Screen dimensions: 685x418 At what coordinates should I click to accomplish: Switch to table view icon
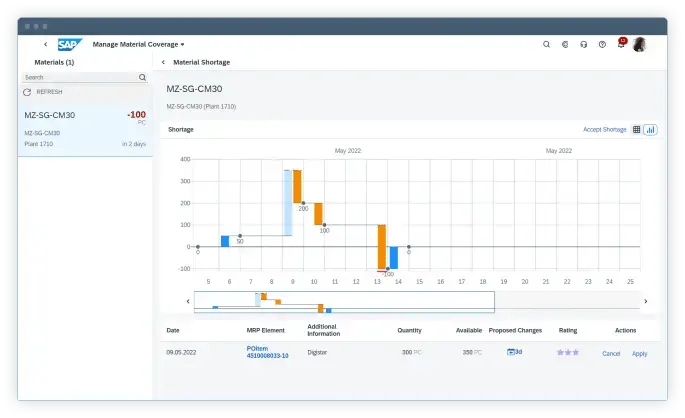(637, 130)
